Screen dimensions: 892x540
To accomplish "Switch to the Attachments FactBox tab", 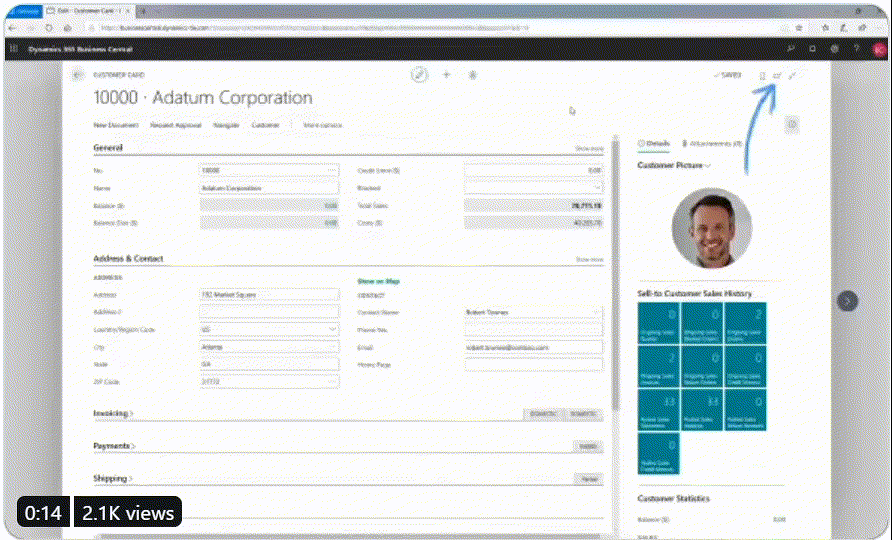I will click(712, 143).
